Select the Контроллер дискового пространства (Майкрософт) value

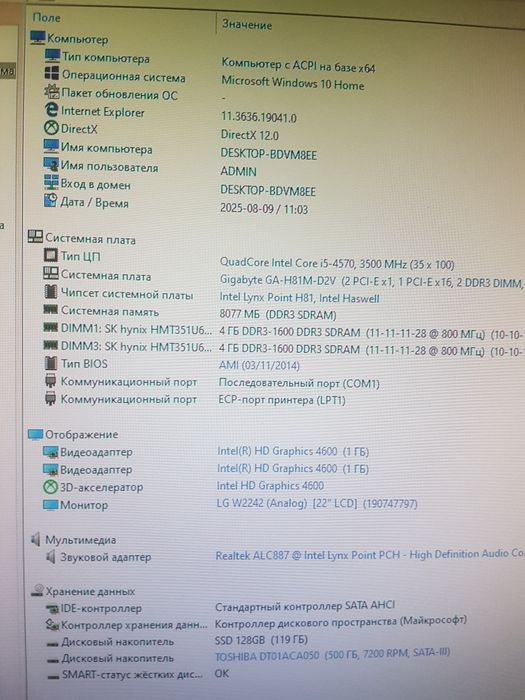(x=341, y=621)
